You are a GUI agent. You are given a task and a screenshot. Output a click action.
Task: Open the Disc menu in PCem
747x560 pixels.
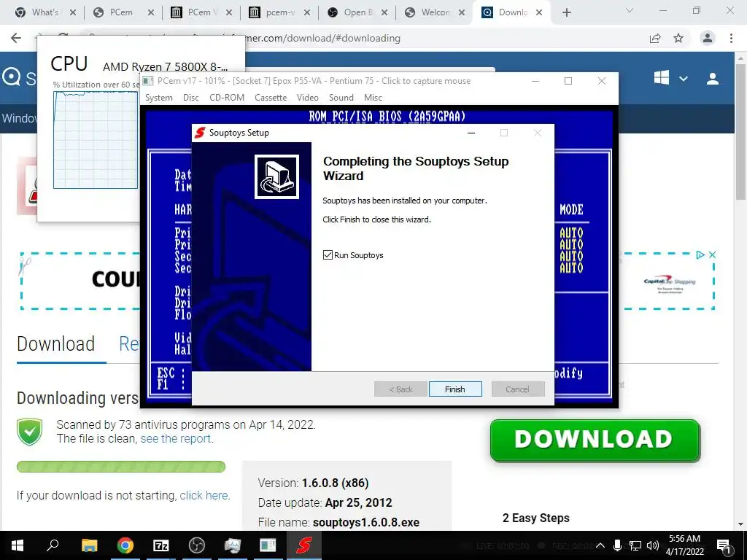[190, 97]
